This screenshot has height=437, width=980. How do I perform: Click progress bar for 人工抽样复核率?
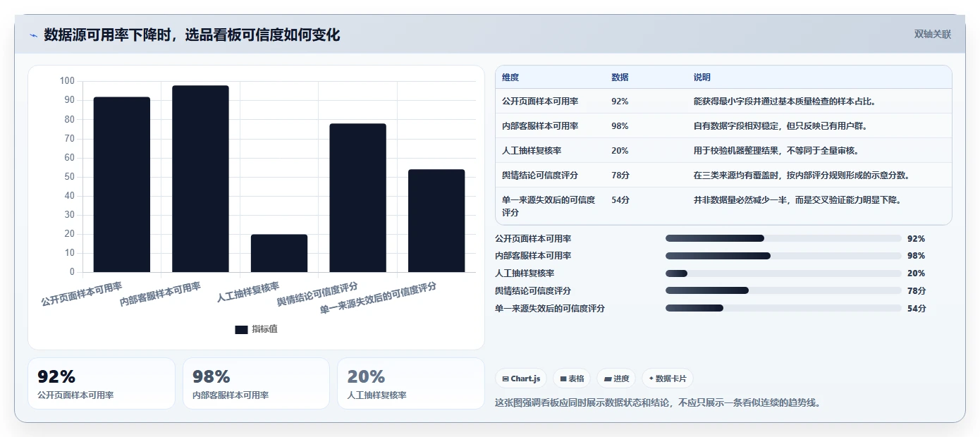coord(783,273)
